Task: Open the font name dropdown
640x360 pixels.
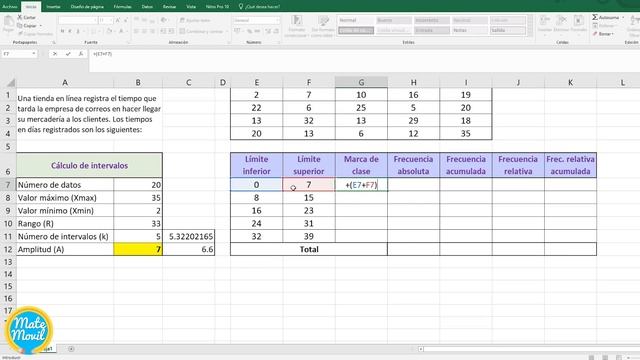Action: (x=96, y=20)
